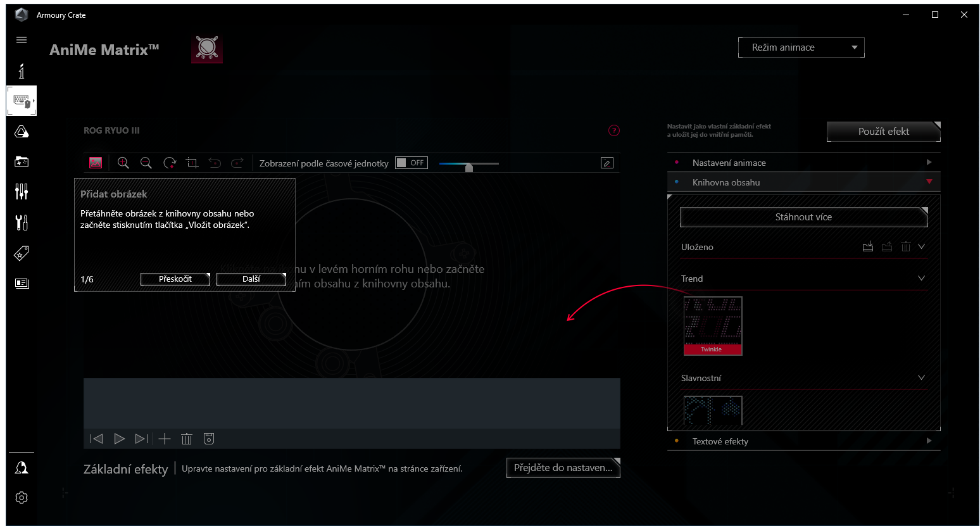The width and height of the screenshot is (980, 528).
Task: Open the hamburger navigation menu
Action: point(22,40)
